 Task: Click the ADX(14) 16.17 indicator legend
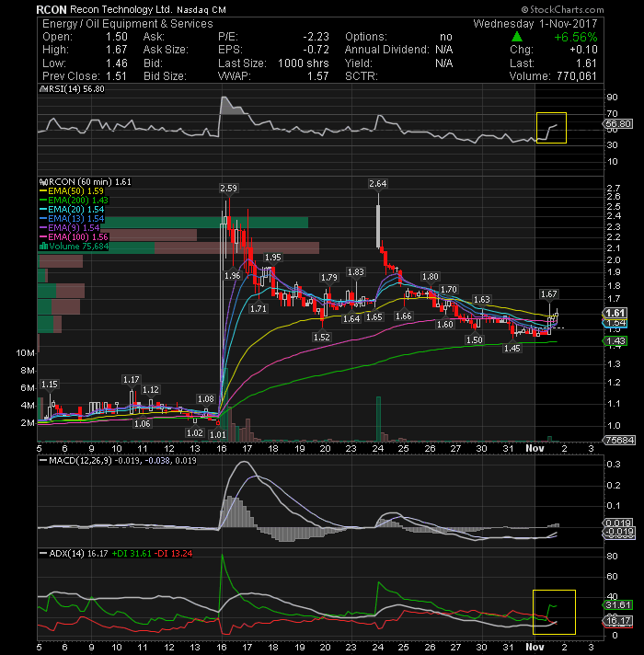pos(74,554)
